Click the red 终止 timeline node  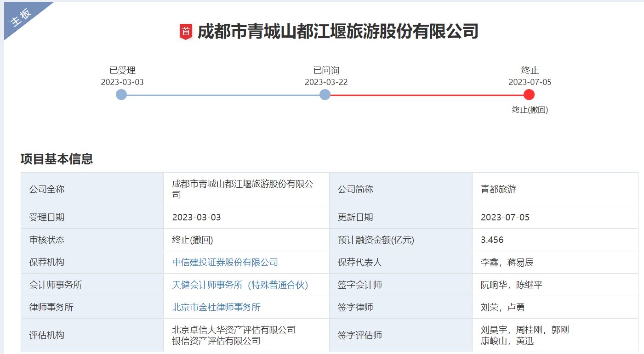tap(529, 95)
